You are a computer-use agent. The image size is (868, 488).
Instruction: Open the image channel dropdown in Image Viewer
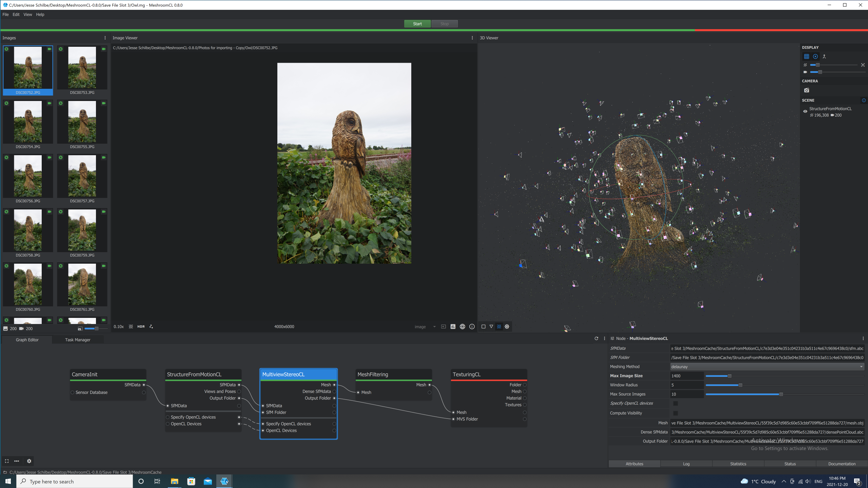tap(425, 327)
